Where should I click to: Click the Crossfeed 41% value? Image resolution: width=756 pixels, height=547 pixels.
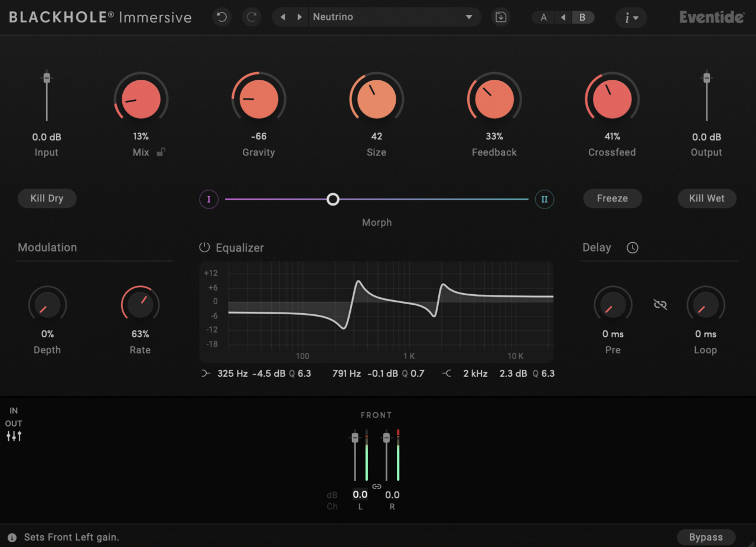coord(612,136)
